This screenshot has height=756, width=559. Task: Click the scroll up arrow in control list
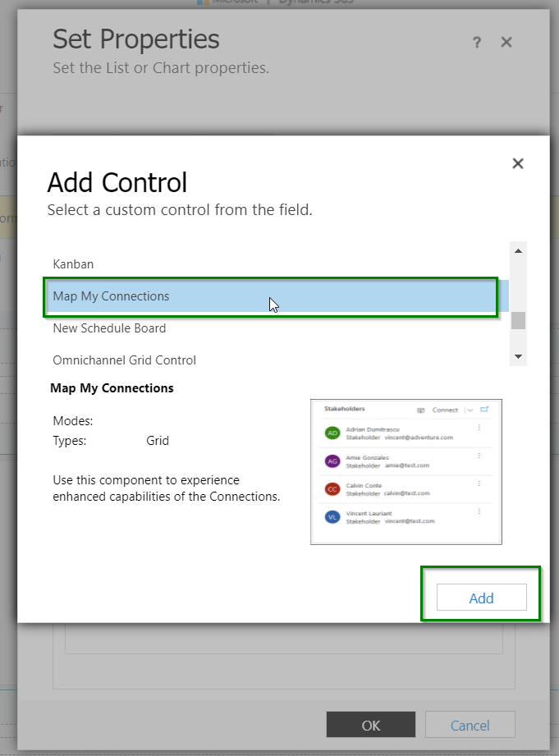coord(518,250)
